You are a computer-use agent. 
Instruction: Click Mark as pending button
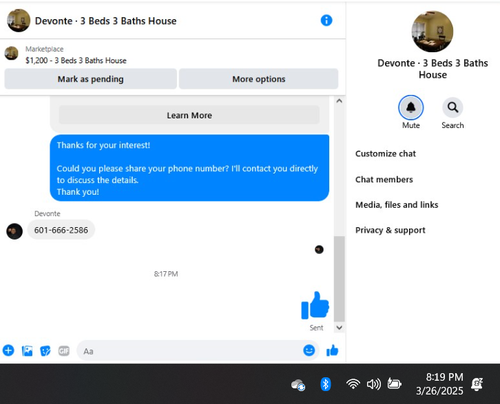[x=90, y=79]
